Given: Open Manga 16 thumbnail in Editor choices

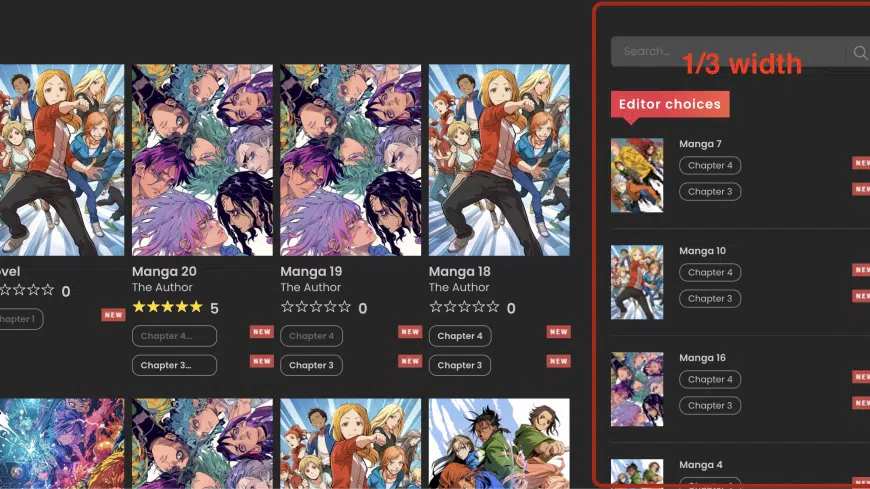Looking at the screenshot, I should [637, 389].
